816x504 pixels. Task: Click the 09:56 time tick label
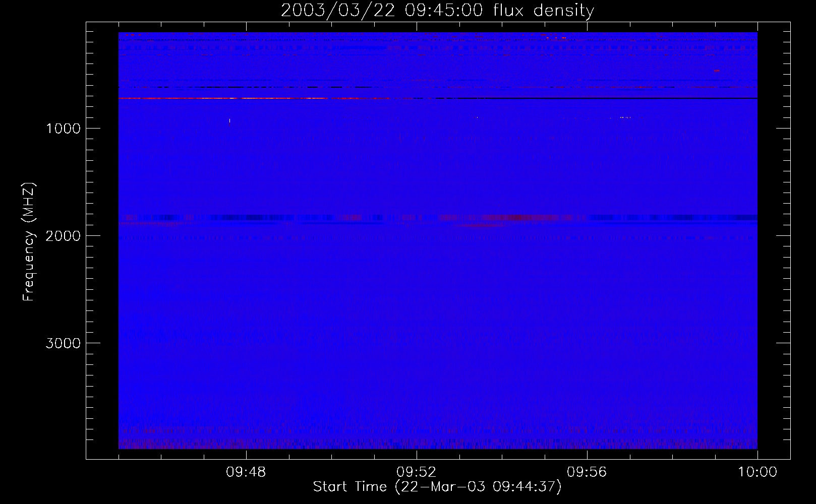point(587,472)
